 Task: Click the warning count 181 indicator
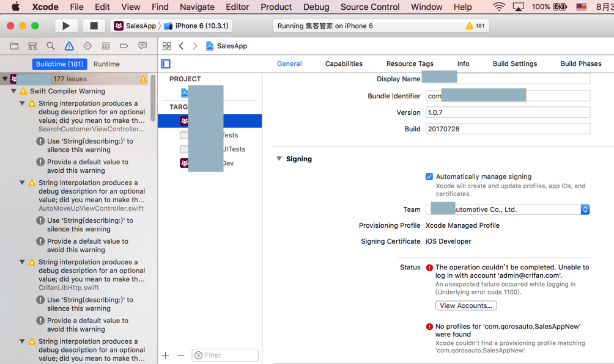(475, 26)
